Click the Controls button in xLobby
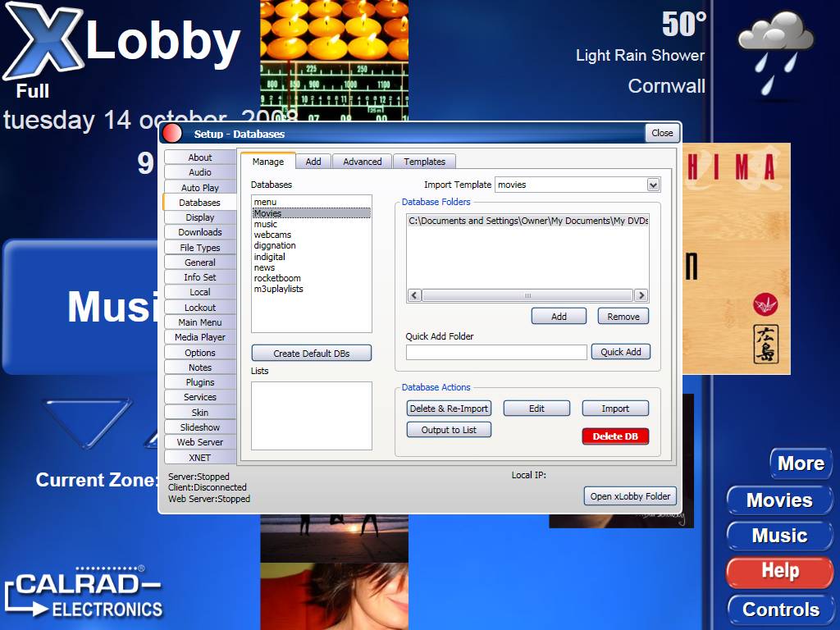 (x=781, y=609)
